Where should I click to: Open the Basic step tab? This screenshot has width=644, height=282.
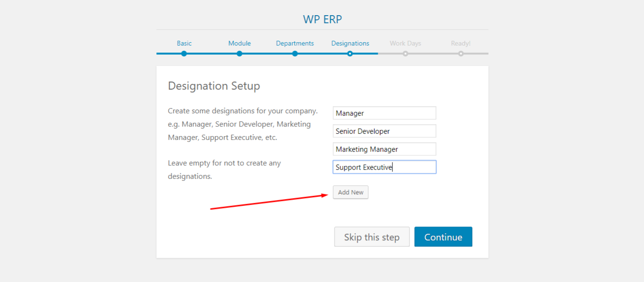pyautogui.click(x=184, y=43)
